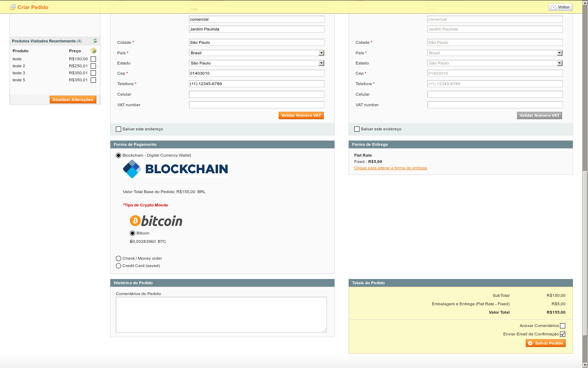This screenshot has width=588, height=368.
Task: Click the 0,00283960 BTC value
Action: [x=148, y=242]
